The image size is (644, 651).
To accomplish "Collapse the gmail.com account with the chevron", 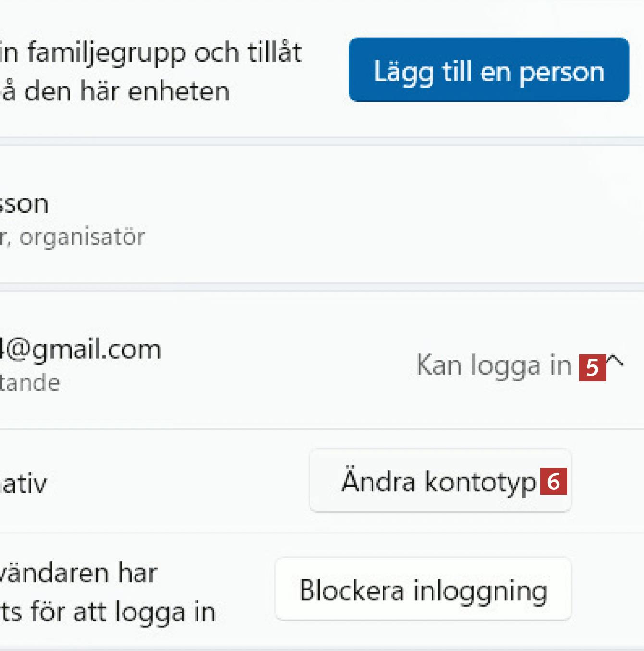I will point(615,362).
